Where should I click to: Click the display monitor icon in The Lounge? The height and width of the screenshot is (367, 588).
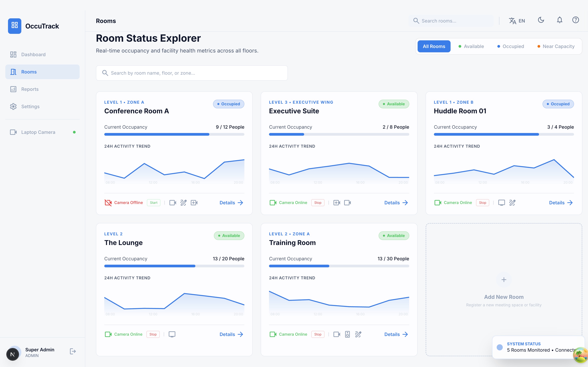172,334
